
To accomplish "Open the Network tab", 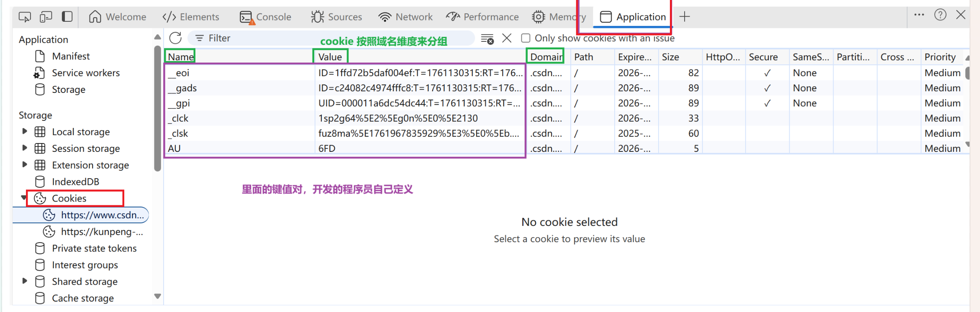I will (x=405, y=17).
